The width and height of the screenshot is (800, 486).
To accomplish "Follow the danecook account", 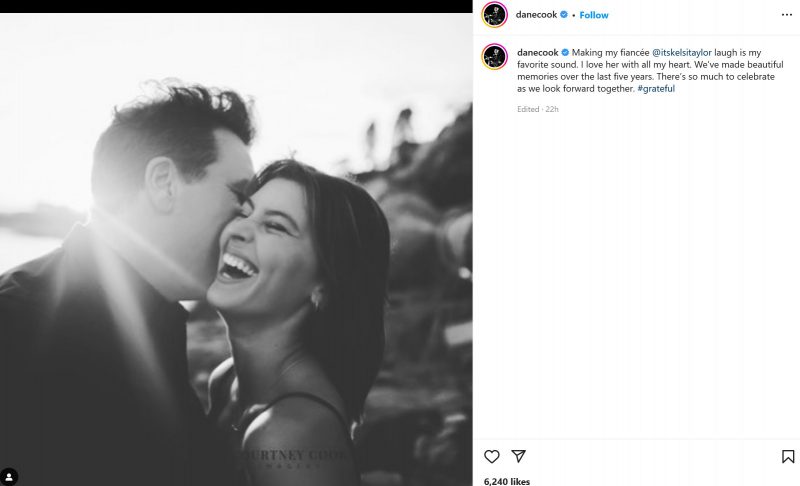I will click(x=594, y=15).
